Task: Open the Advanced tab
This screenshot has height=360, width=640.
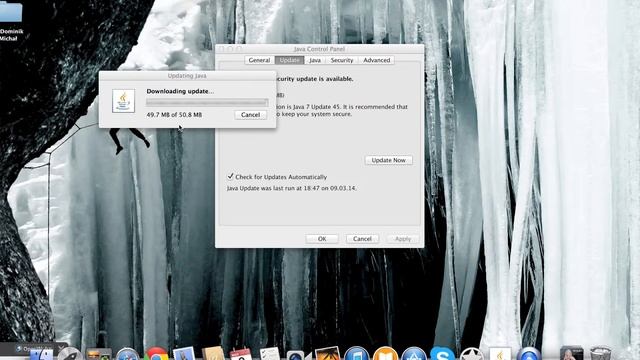Action: [376, 60]
